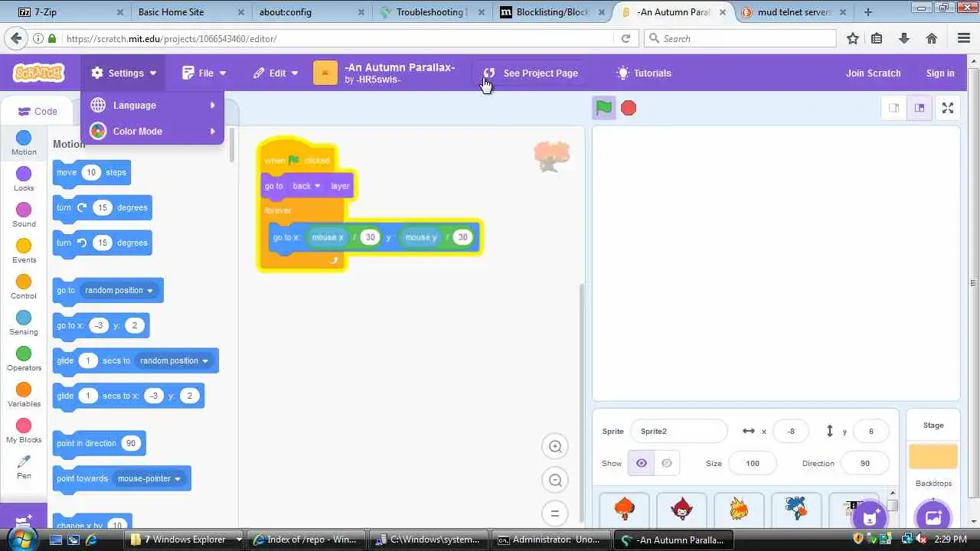980x551 pixels.
Task: Click the project author's orange avatar icon
Action: pos(325,73)
